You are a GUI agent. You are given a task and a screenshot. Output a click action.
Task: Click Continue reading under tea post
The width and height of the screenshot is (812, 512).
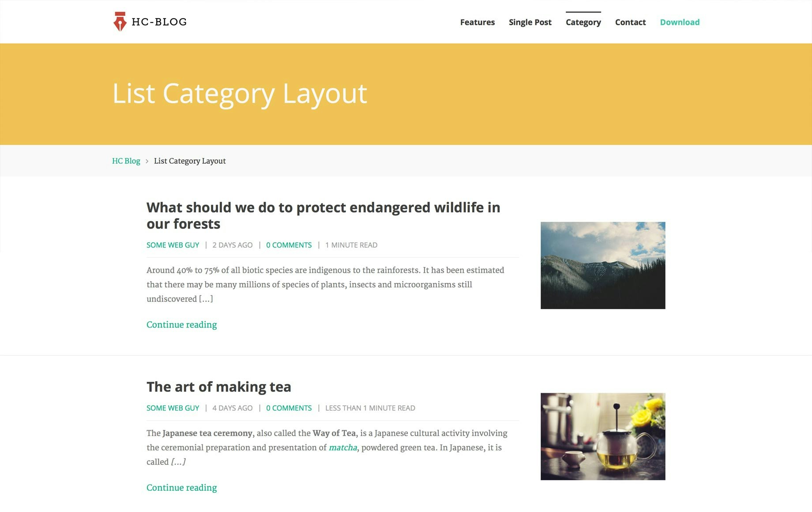182,488
